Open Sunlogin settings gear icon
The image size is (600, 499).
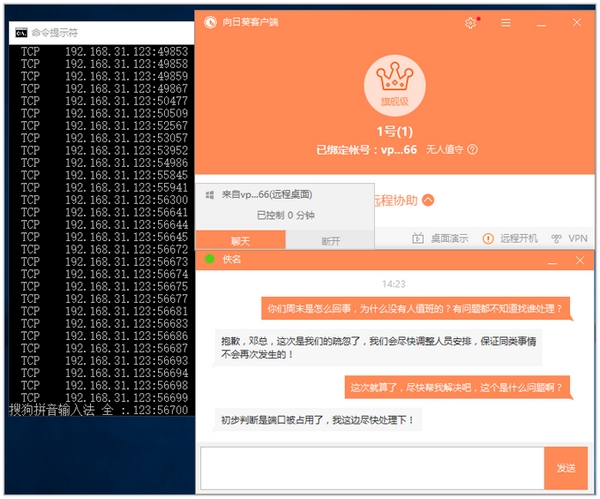(470, 23)
